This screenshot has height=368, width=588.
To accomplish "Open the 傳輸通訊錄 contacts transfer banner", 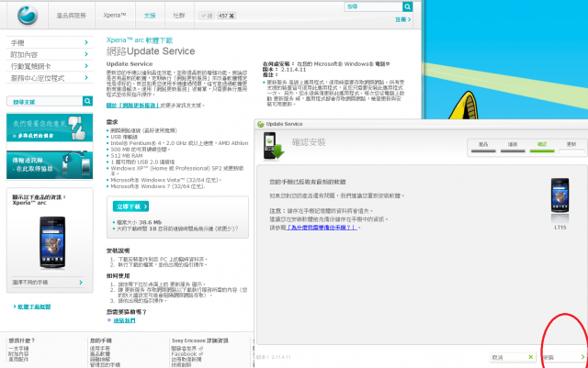I will pos(50,165).
